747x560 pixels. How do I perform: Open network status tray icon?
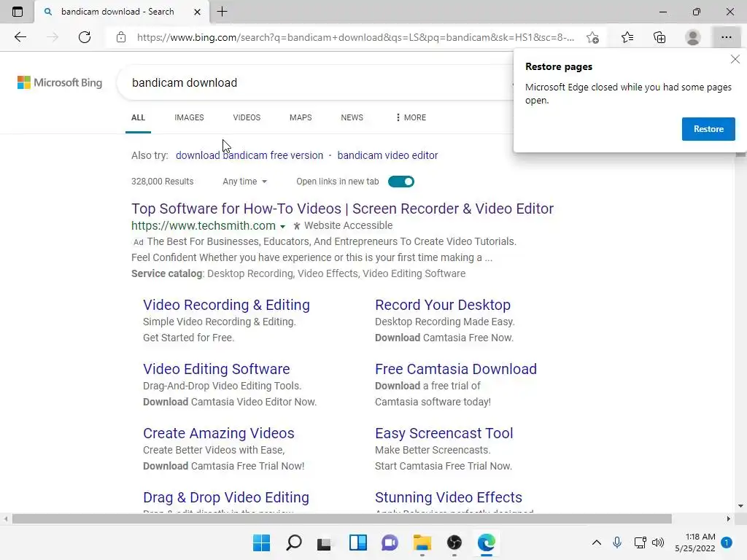(640, 542)
